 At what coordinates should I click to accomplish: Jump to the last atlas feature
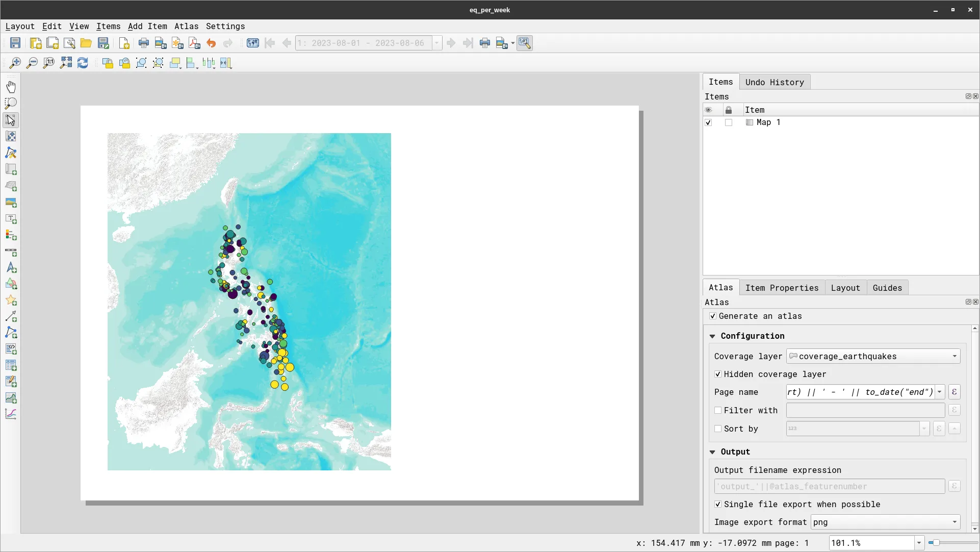tap(468, 43)
